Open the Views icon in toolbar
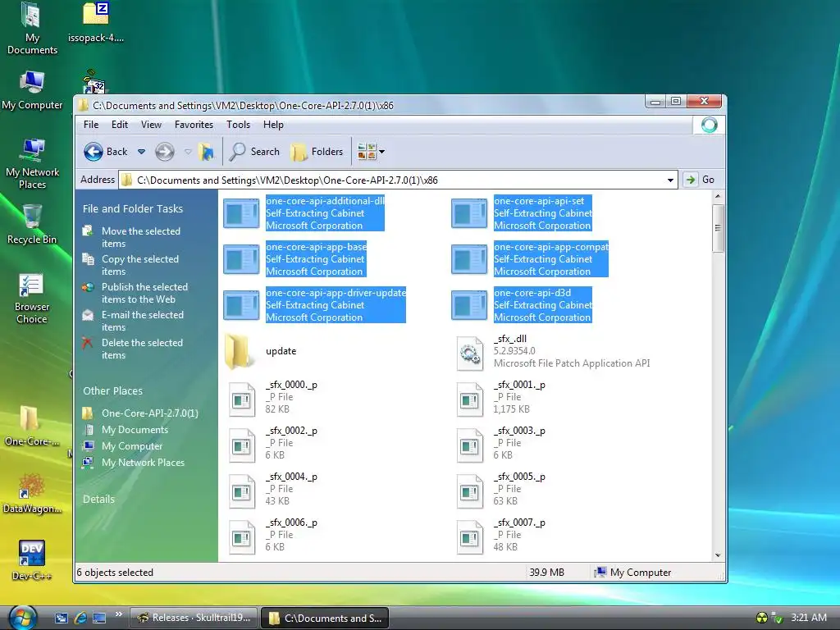Image resolution: width=840 pixels, height=630 pixels. [x=367, y=152]
